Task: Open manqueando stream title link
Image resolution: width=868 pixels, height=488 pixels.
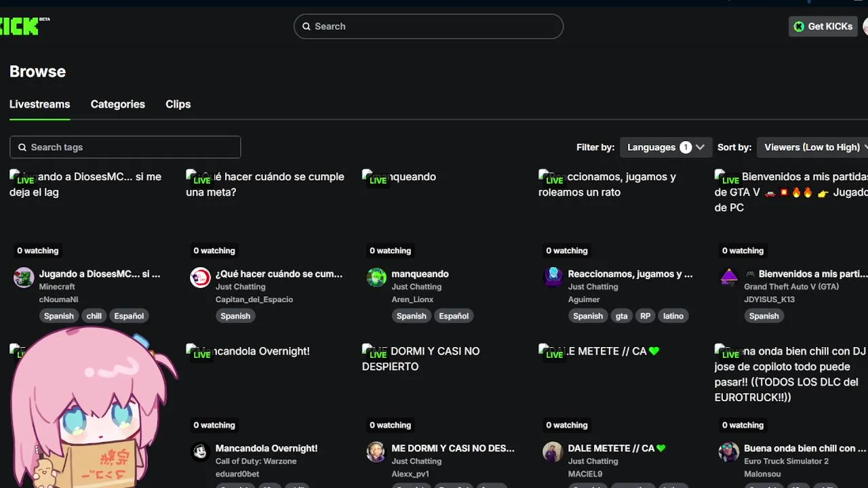Action: (x=420, y=274)
